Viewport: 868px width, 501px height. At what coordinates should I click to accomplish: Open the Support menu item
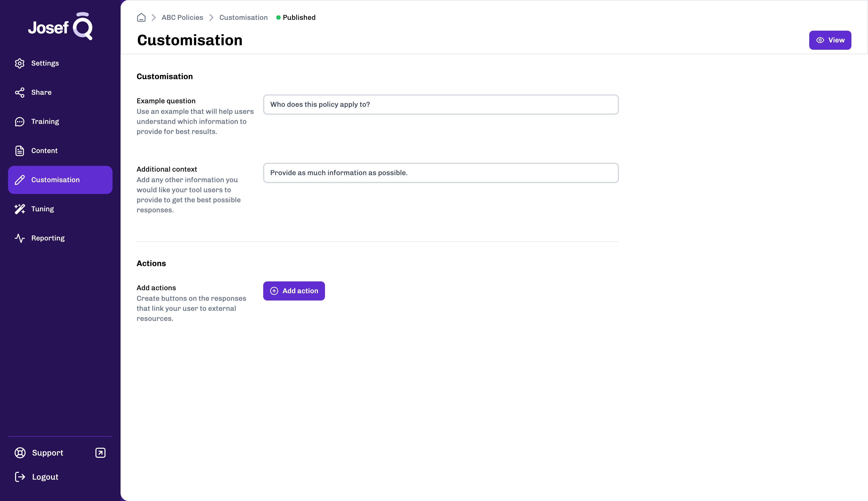coord(47,453)
